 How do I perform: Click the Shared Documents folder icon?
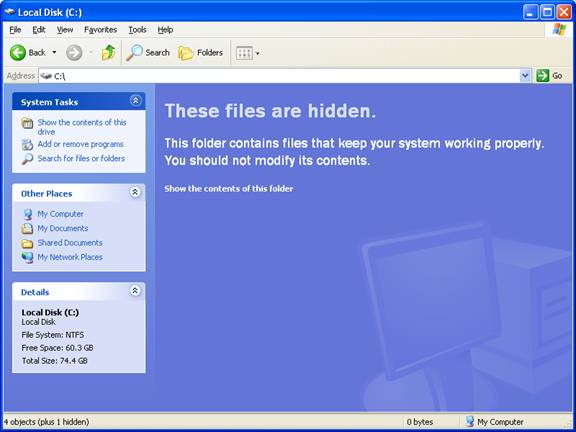tap(27, 243)
